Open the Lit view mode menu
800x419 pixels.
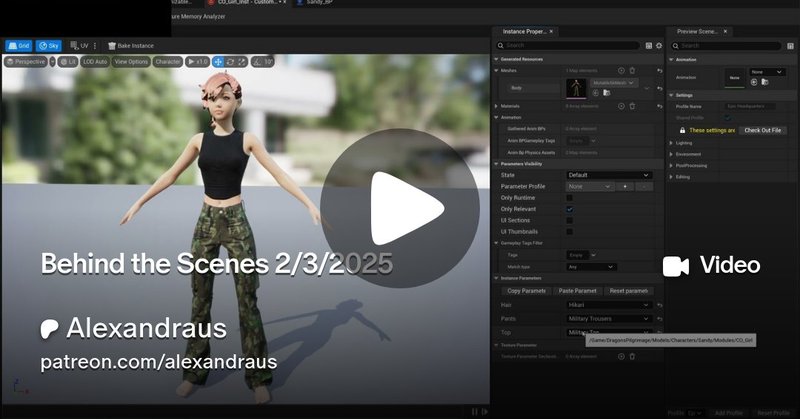(x=67, y=62)
